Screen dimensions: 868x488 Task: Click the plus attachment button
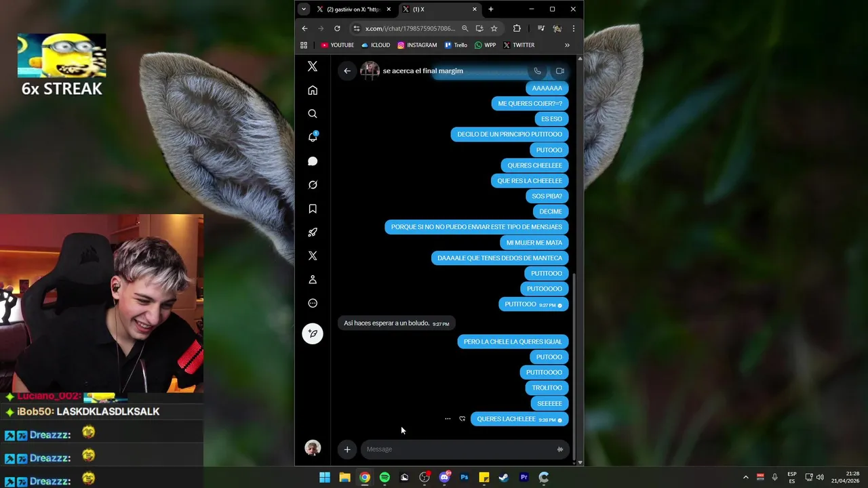point(347,449)
